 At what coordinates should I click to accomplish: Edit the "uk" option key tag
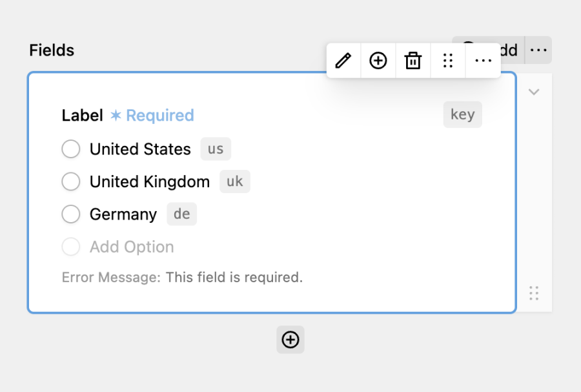(235, 181)
